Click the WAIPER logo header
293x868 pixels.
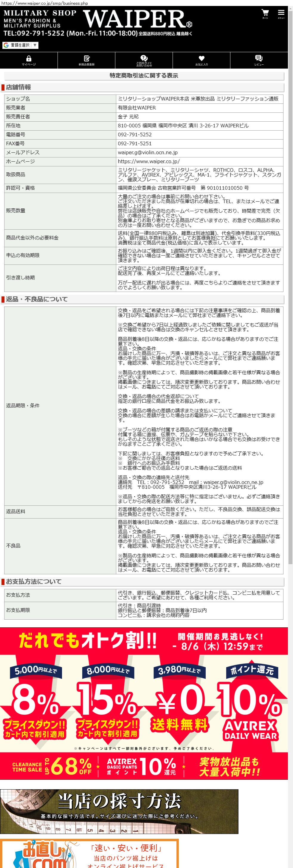[x=137, y=19]
